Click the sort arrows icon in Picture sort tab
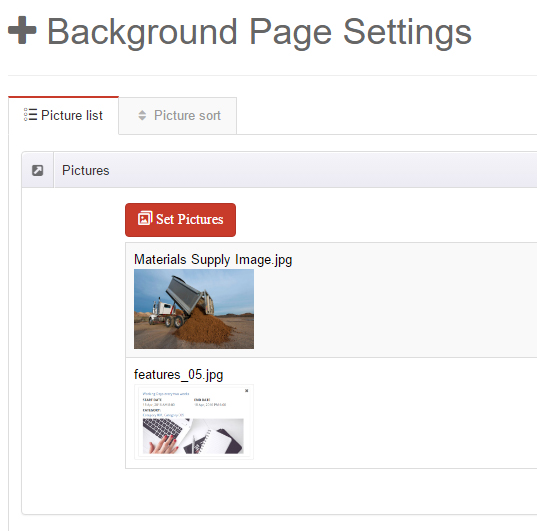Screen dimensions: 537x531 (x=142, y=115)
